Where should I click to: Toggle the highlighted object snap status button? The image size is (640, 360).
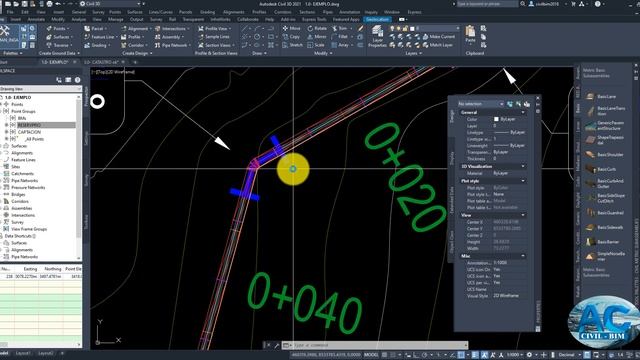pos(461,355)
